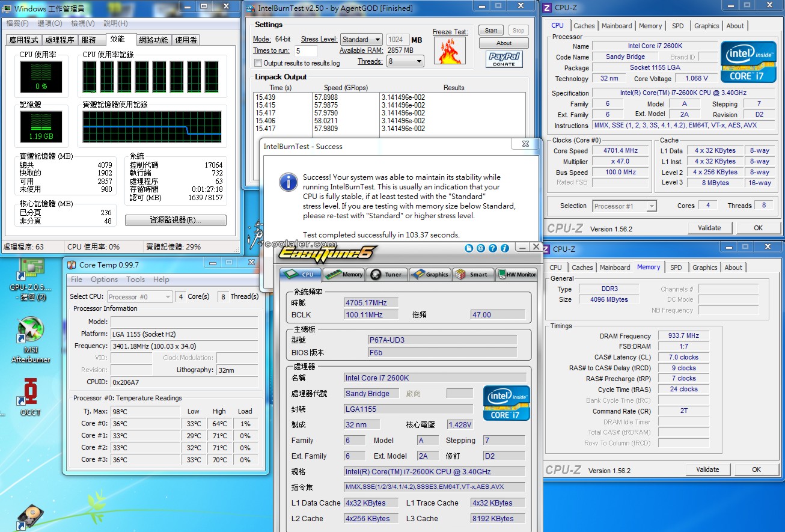Click the "57.8988" speed value in Linpack Output
This screenshot has height=532, width=785.
pyautogui.click(x=326, y=97)
